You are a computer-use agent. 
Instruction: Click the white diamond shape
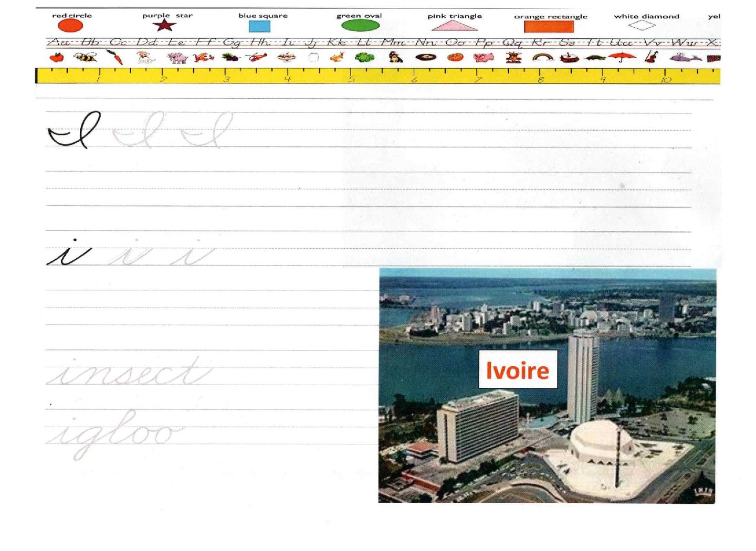[642, 25]
